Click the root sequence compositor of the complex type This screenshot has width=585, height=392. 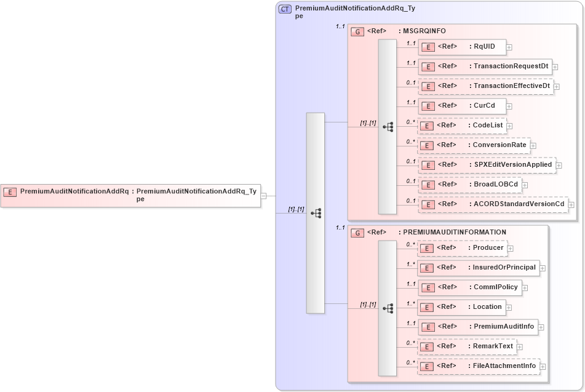click(x=316, y=212)
